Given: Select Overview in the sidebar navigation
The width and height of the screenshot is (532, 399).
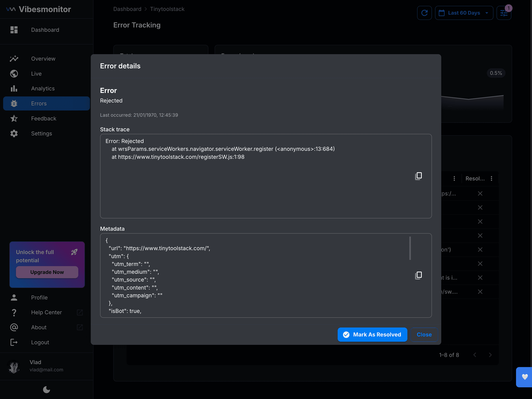Looking at the screenshot, I should coord(14,58).
